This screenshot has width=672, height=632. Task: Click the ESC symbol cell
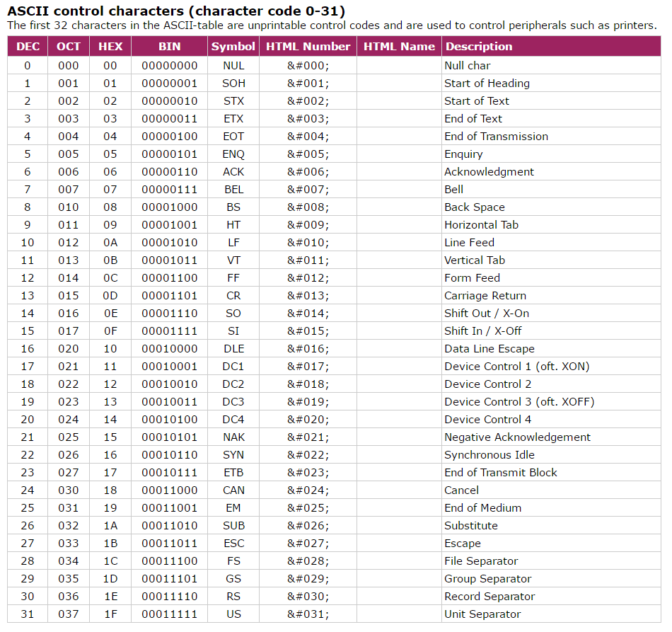point(233,544)
